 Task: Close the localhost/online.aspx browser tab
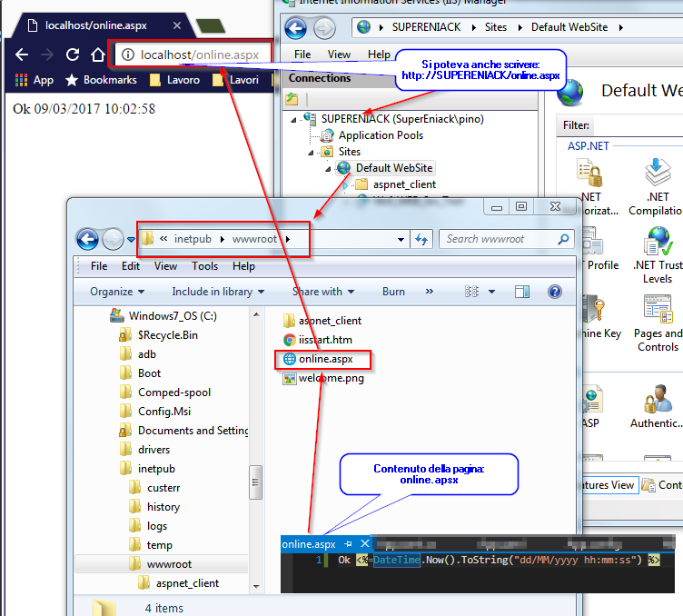177,25
